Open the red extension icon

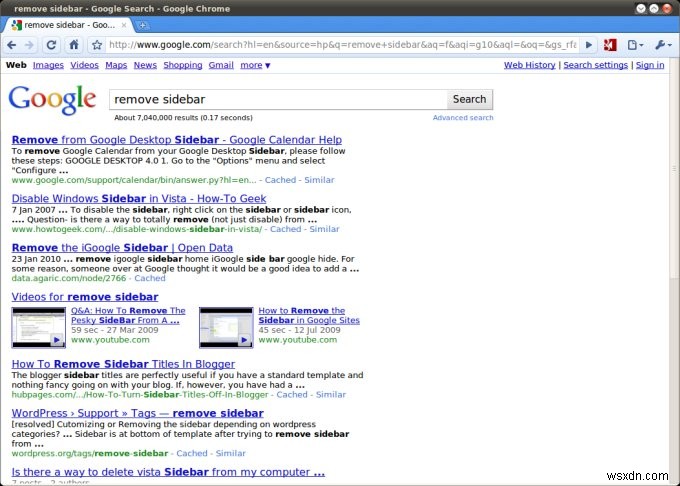610,45
